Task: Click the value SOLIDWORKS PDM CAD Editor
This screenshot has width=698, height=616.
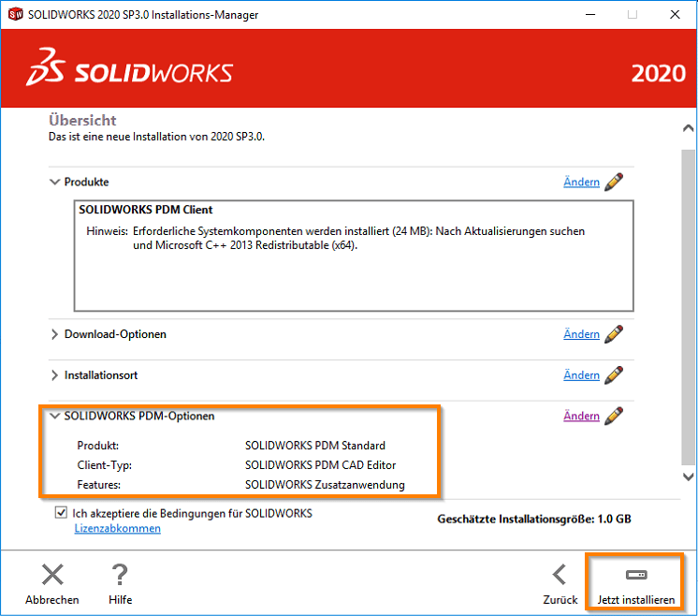Action: tap(321, 465)
